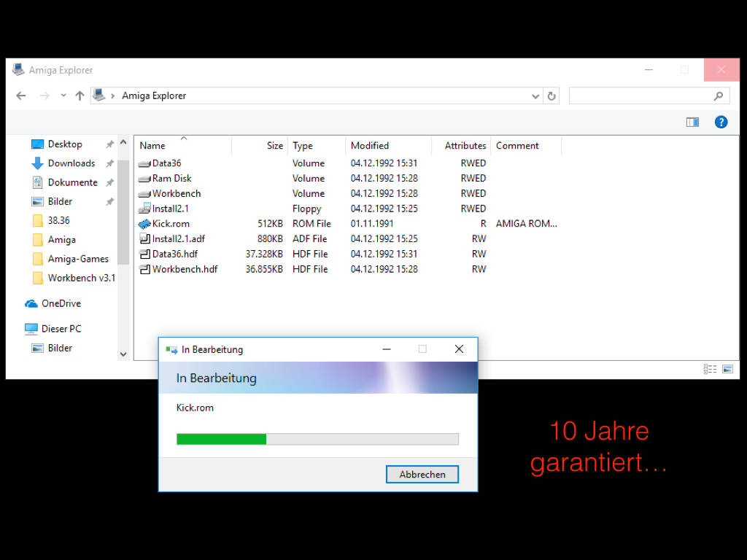
Task: Select OneDrive in navigation pane
Action: (x=61, y=303)
